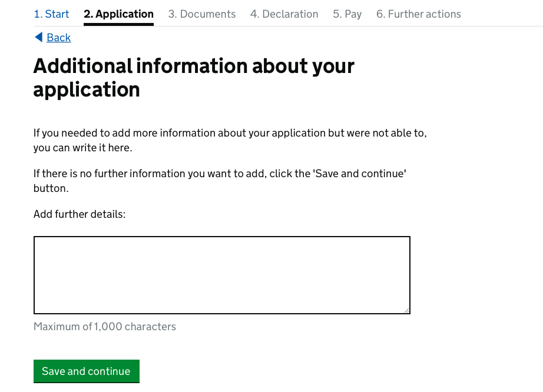Click the paragraph starting 'If there is no further'
This screenshot has width=543, height=392.
pyautogui.click(x=220, y=181)
